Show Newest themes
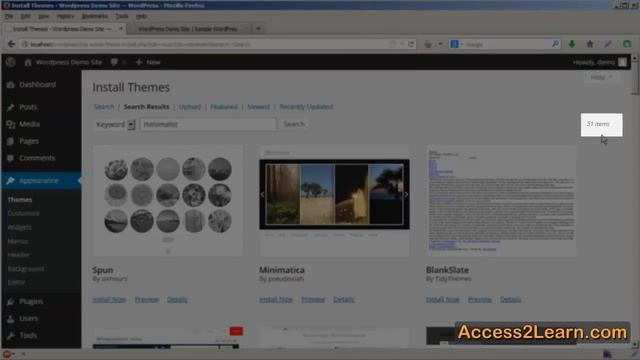This screenshot has width=640, height=360. pos(258,107)
